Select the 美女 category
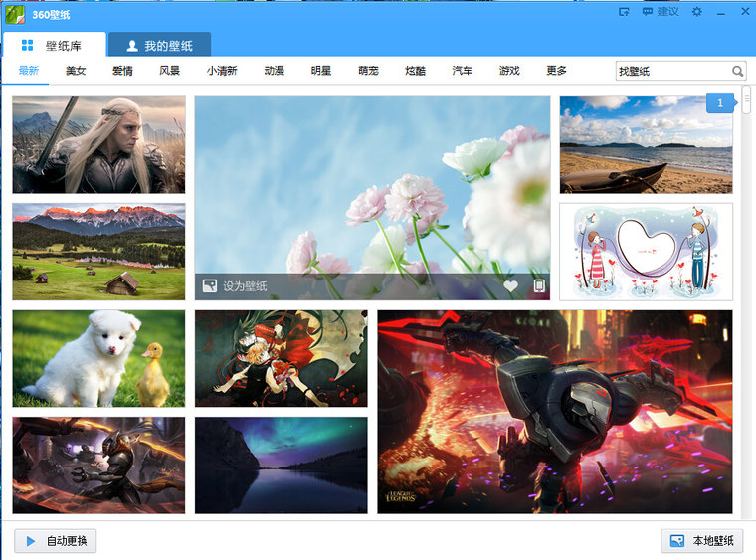Screen dimensions: 756x560 pos(76,71)
